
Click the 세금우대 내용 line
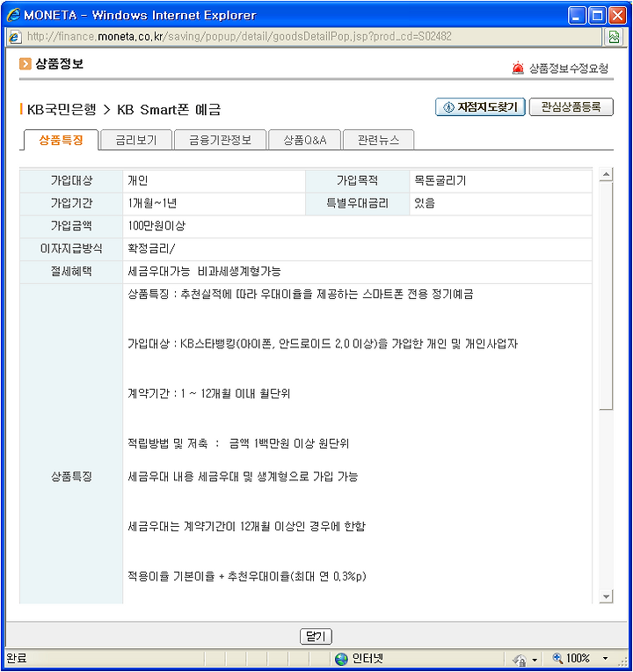point(243,477)
